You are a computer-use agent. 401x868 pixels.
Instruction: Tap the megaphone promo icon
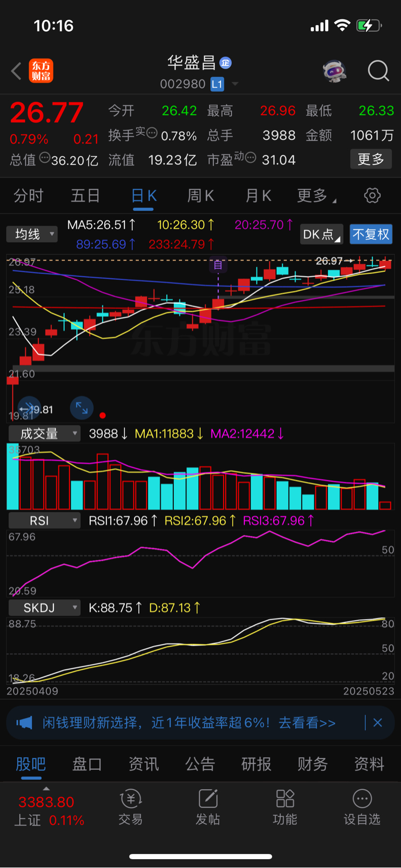click(x=24, y=723)
